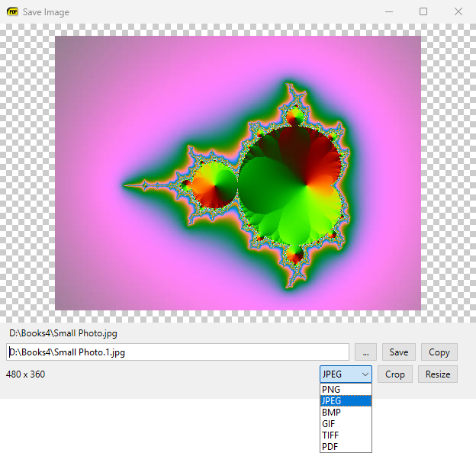Screen dimensions: 476x453
Task: Open the JPEG format dropdown
Action: pyautogui.click(x=346, y=374)
